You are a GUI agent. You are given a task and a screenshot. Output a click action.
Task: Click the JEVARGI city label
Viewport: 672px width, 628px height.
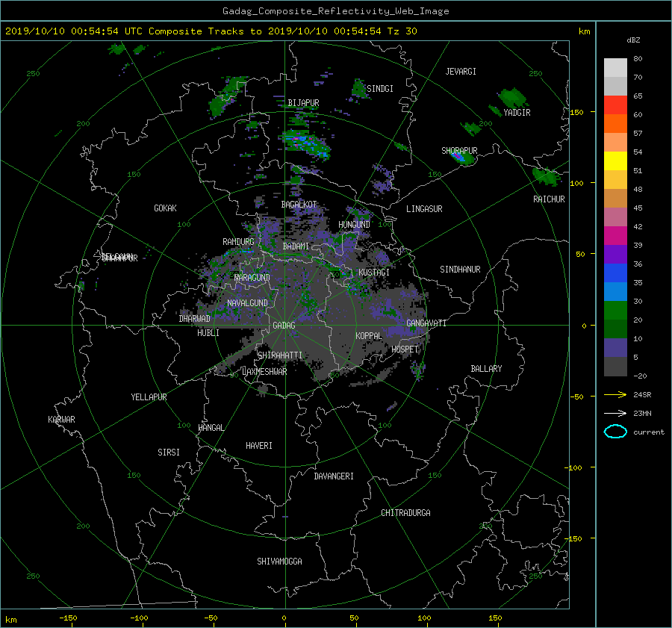tap(461, 72)
